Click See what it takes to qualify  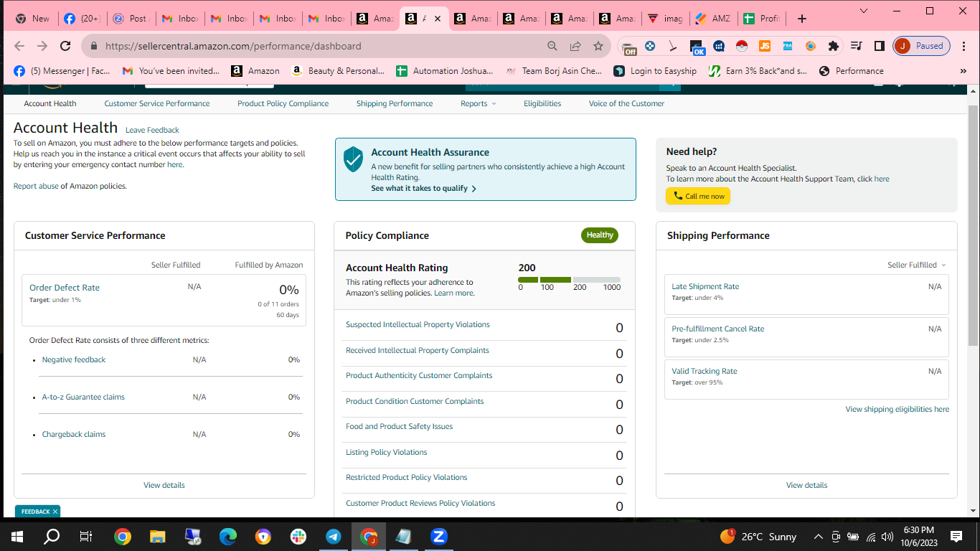423,188
